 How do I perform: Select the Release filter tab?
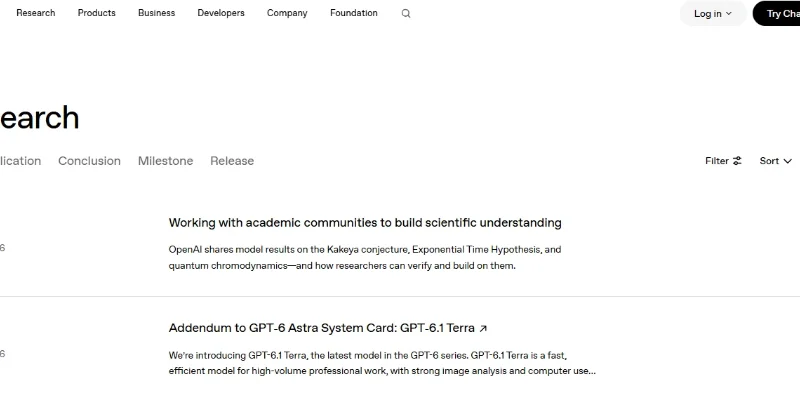coord(232,161)
